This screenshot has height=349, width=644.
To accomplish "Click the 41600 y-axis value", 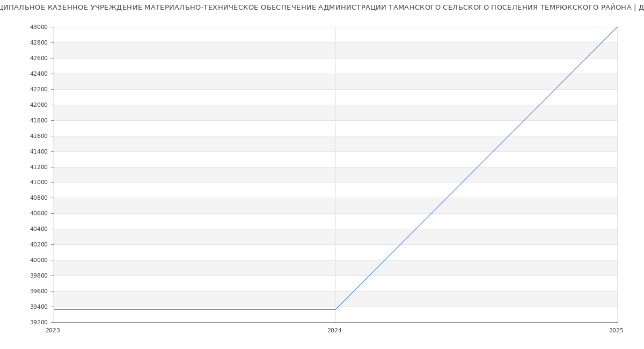I will coord(39,136).
